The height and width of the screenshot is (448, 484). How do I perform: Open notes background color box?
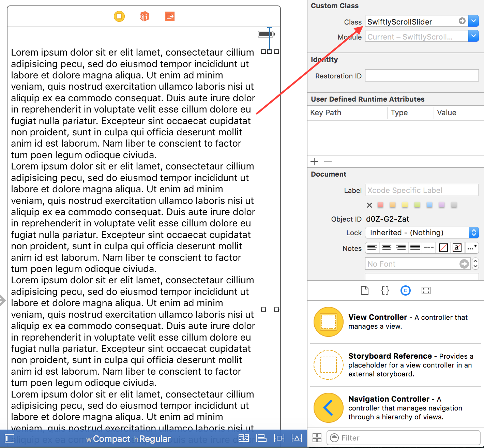pos(443,248)
